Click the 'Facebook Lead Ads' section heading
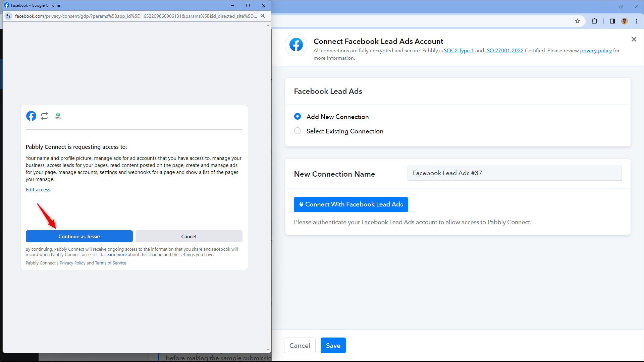Viewport: 644px width, 362px height. [x=328, y=91]
